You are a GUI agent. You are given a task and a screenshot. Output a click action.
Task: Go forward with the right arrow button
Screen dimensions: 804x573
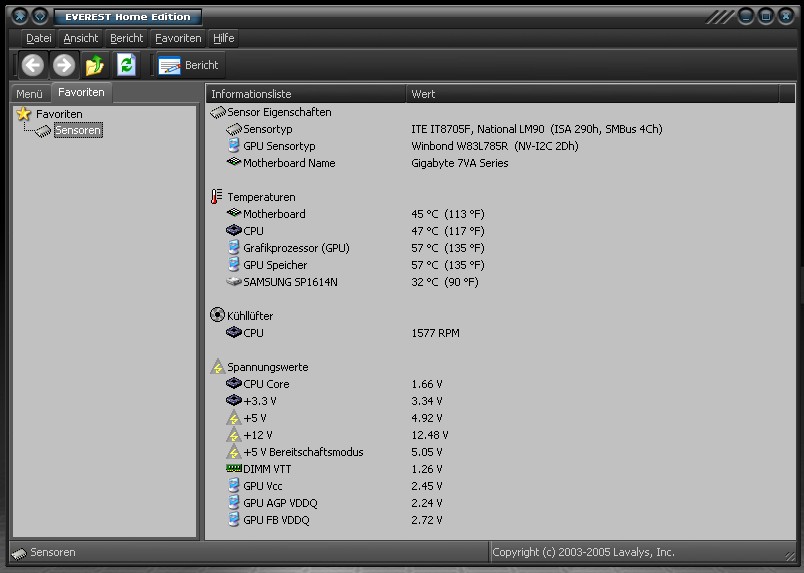pyautogui.click(x=64, y=65)
